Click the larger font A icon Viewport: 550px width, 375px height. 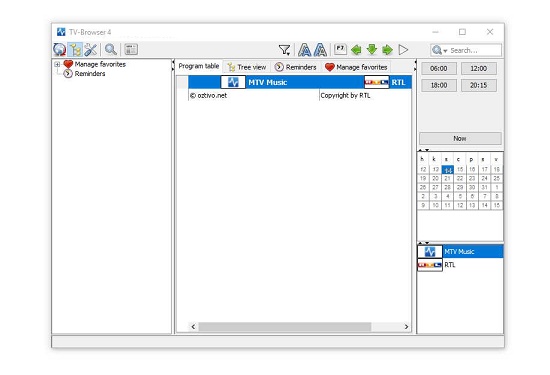(304, 50)
